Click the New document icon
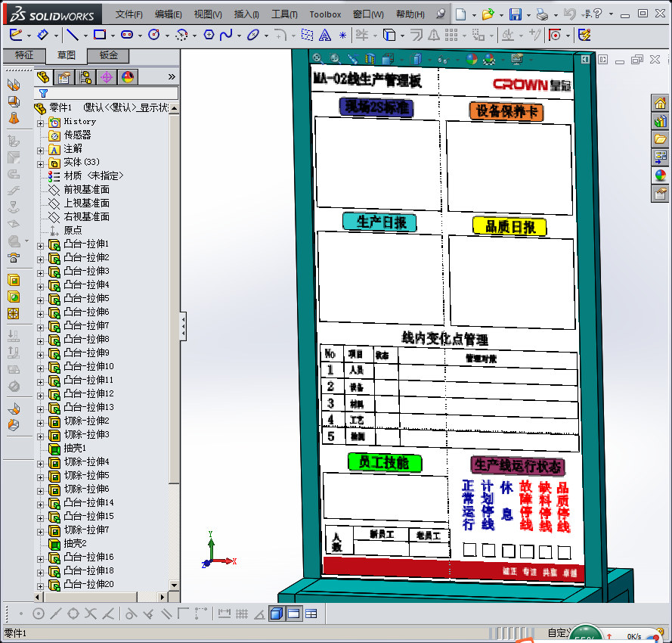Screen dimensions: 672x643 (x=460, y=14)
